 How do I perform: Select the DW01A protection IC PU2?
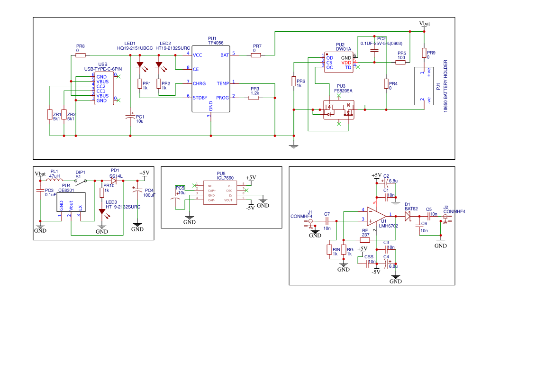click(x=338, y=63)
